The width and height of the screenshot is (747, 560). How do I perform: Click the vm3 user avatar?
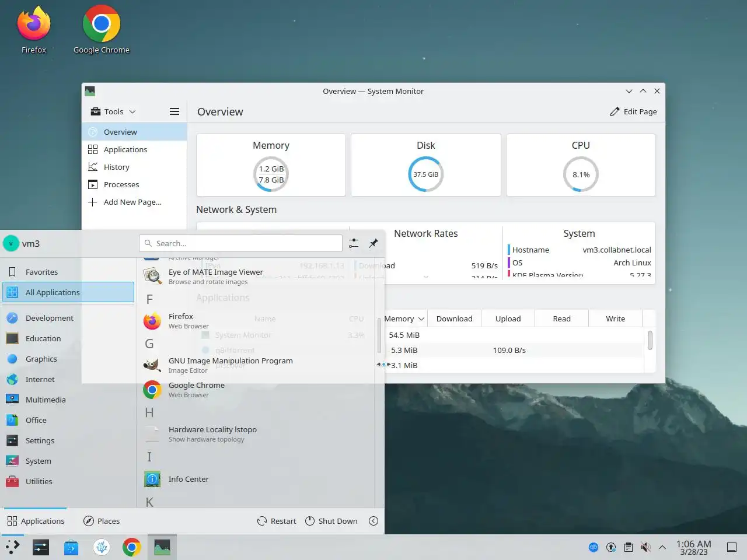point(11,243)
